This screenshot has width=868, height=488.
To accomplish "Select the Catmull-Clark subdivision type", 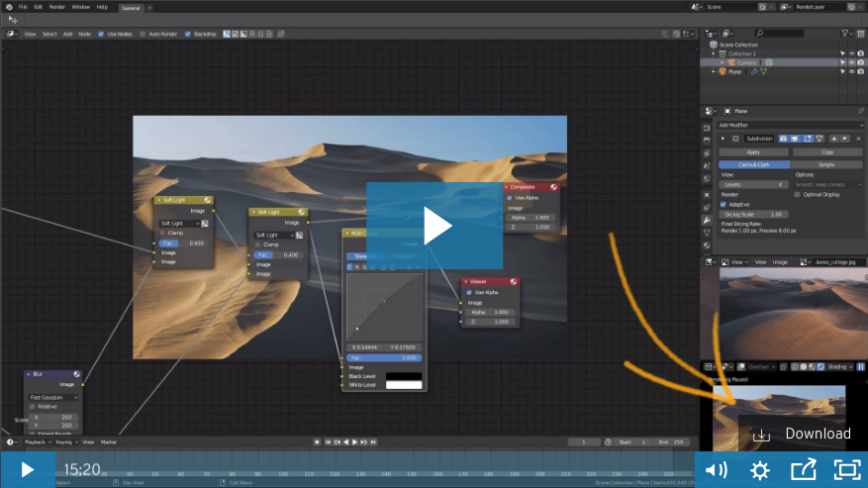I will pos(754,164).
